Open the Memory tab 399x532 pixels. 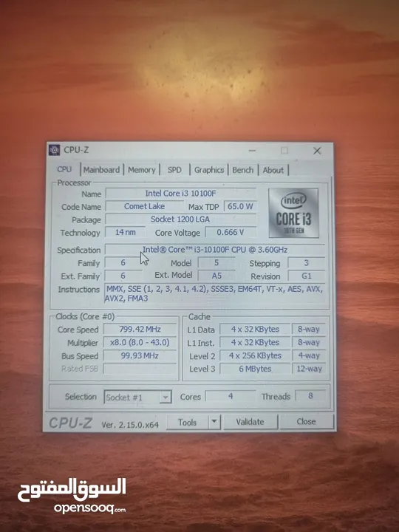tap(141, 170)
